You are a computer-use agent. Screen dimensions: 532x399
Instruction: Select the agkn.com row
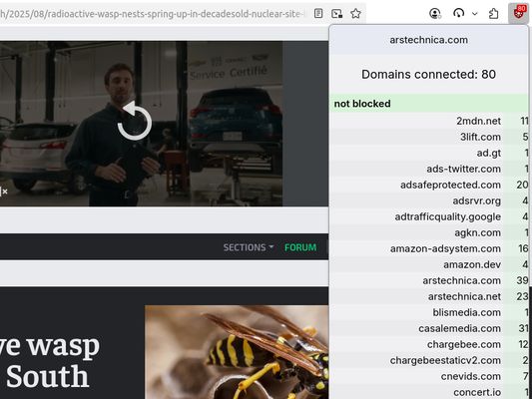click(428, 232)
